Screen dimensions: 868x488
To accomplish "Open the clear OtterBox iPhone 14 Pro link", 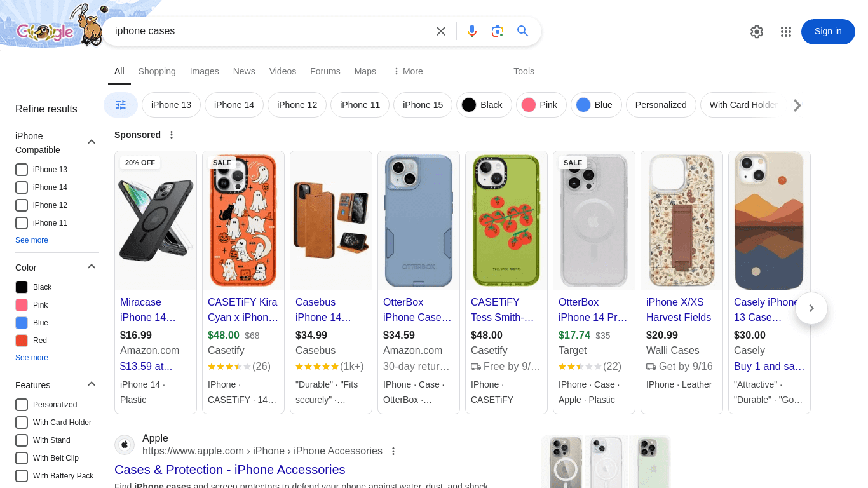I will tap(593, 309).
